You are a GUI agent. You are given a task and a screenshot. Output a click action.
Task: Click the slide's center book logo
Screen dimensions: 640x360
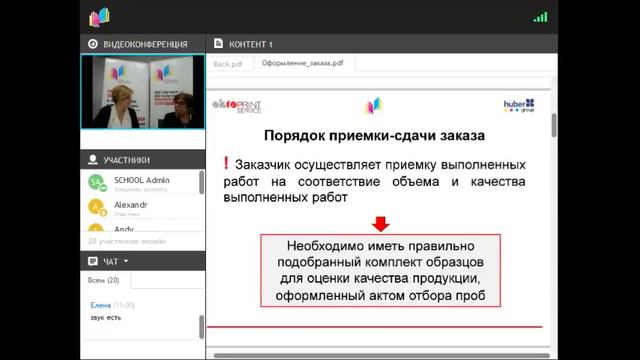click(x=373, y=106)
